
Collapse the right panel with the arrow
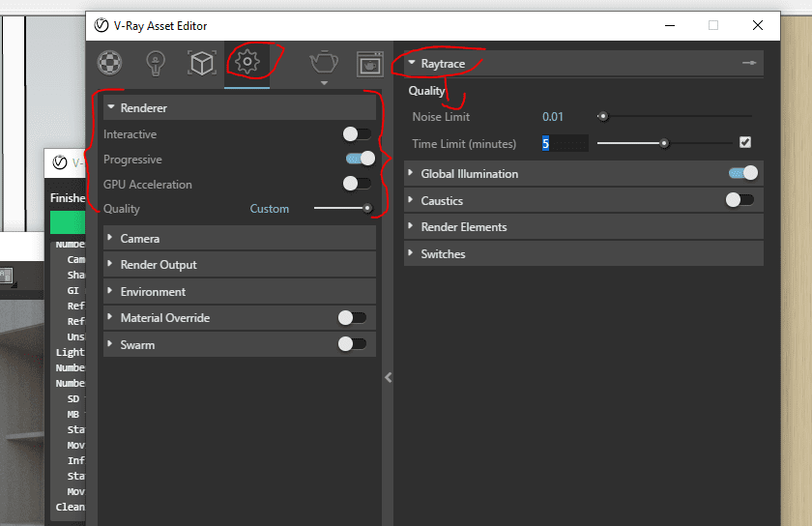tap(388, 377)
